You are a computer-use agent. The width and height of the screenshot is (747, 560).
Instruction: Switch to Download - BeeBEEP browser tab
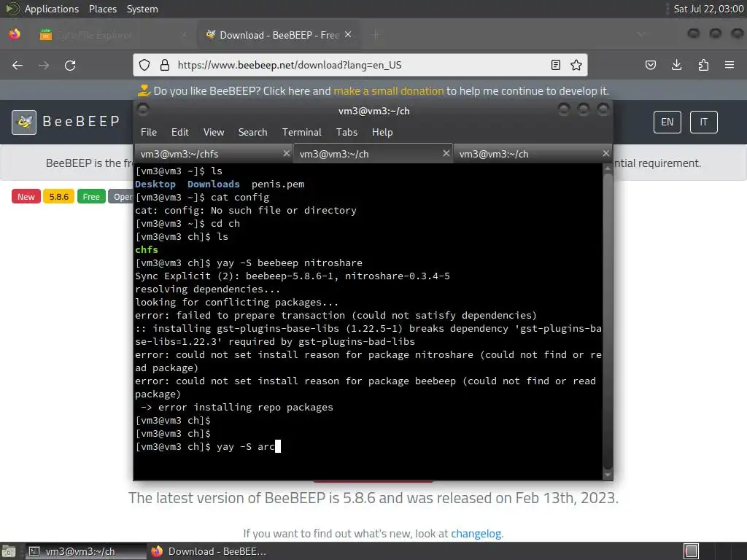279,35
